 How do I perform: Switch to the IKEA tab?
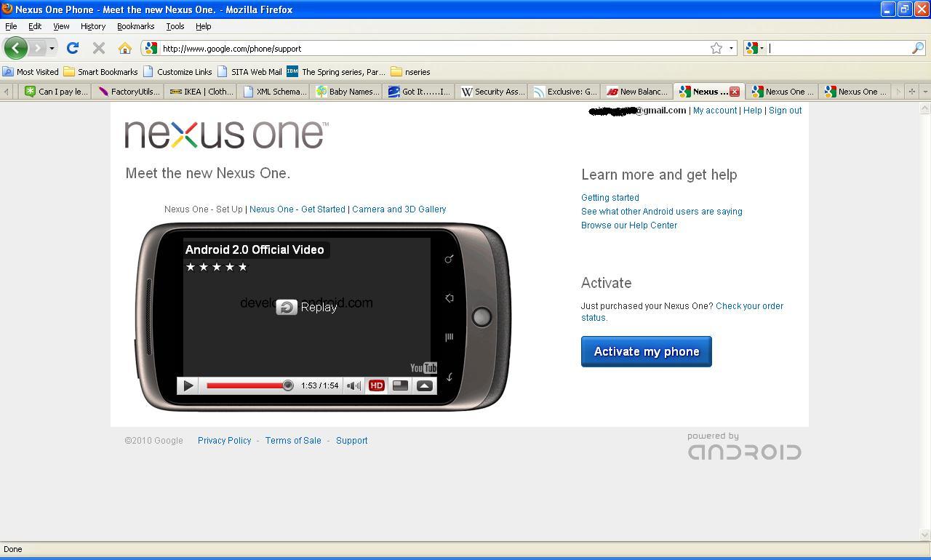click(x=201, y=92)
